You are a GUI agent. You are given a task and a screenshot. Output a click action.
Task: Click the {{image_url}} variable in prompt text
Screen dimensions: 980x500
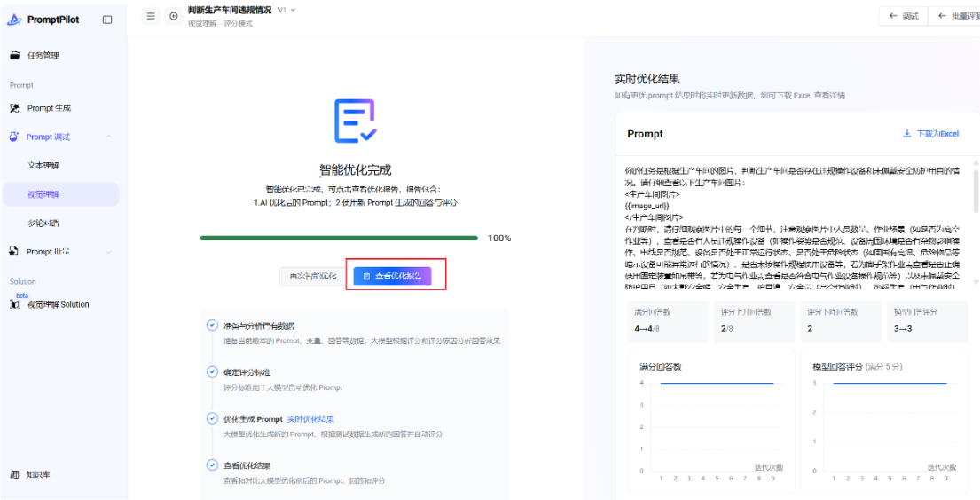click(x=647, y=205)
